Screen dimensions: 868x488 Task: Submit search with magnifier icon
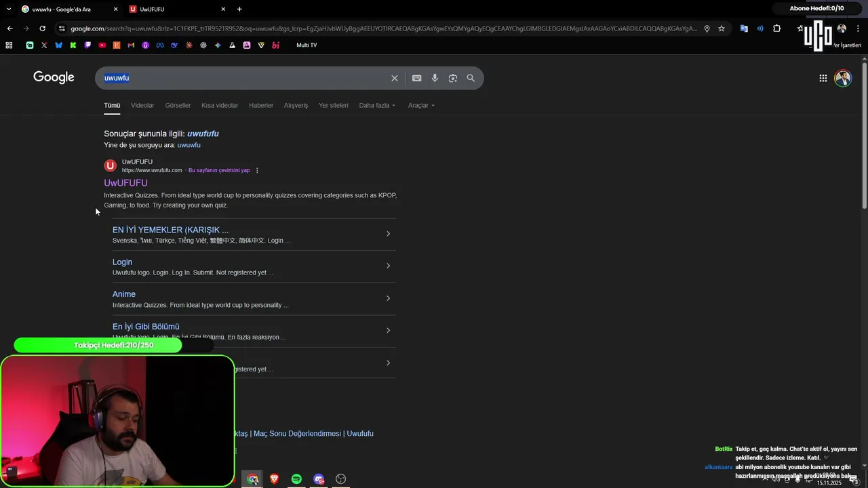point(471,78)
